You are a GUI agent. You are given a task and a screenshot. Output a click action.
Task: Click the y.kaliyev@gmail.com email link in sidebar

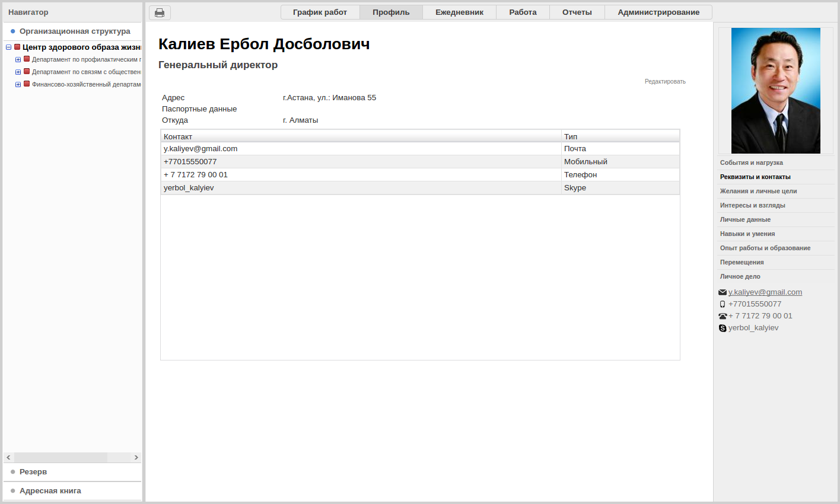pos(765,292)
